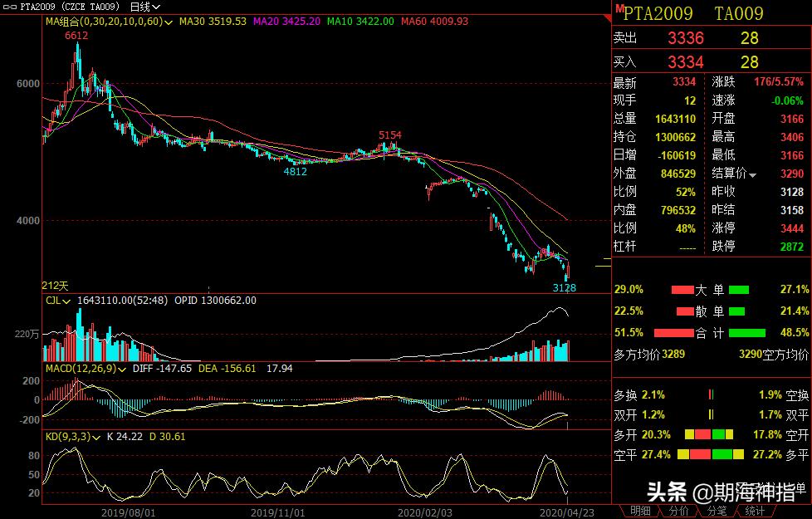Open the MACD(12,26,9) indicator dropdown
The image size is (812, 519).
pyautogui.click(x=122, y=370)
